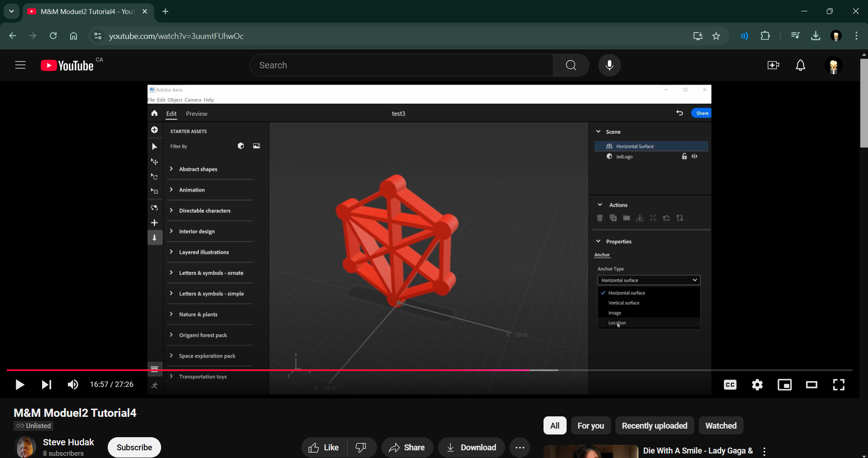Screen dimensions: 868x458
Task: Select the add asset plus tool
Action: click(x=154, y=130)
